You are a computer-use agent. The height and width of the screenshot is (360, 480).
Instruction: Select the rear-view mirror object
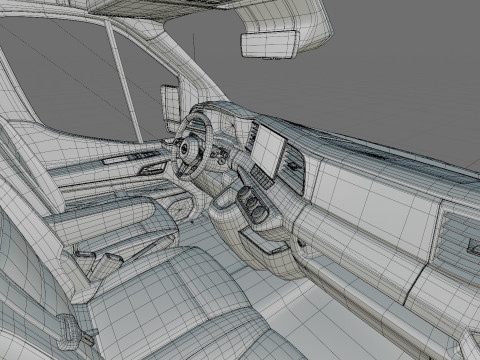coord(269,45)
